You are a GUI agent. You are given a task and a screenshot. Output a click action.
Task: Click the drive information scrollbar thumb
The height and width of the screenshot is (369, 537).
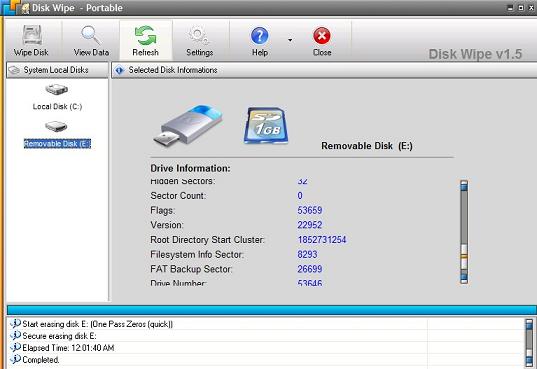click(x=464, y=257)
